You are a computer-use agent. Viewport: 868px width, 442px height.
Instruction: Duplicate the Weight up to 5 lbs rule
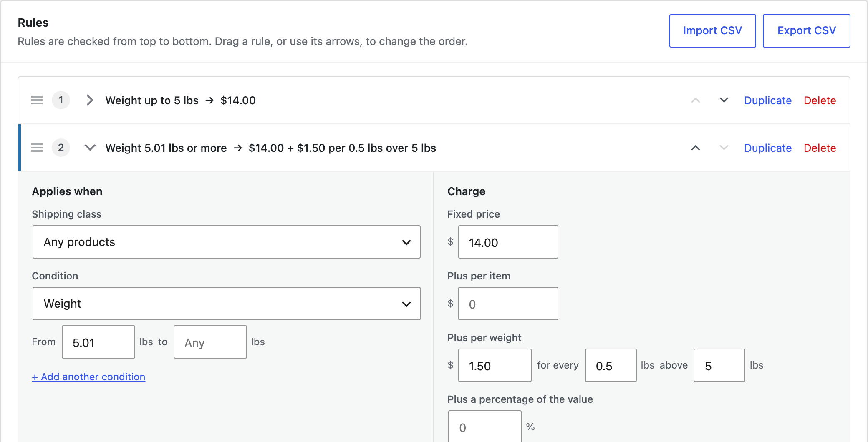[768, 100]
